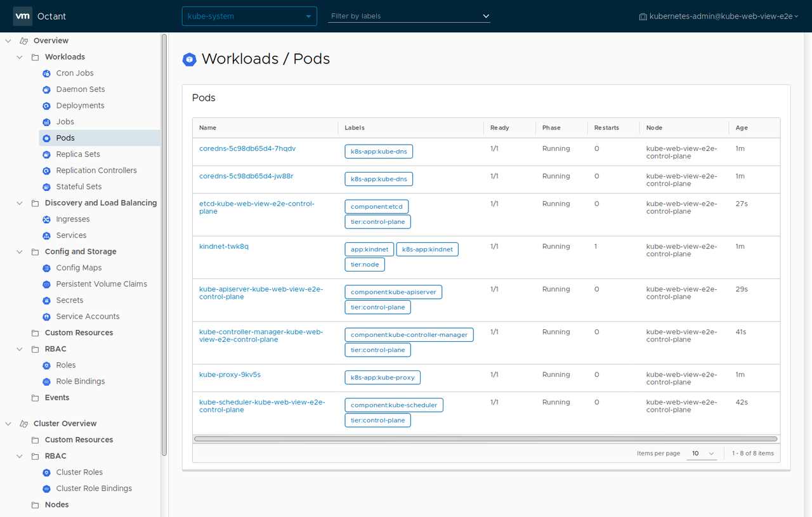Image resolution: width=812 pixels, height=517 pixels.
Task: Click the VMware logo in the top bar
Action: 22,16
